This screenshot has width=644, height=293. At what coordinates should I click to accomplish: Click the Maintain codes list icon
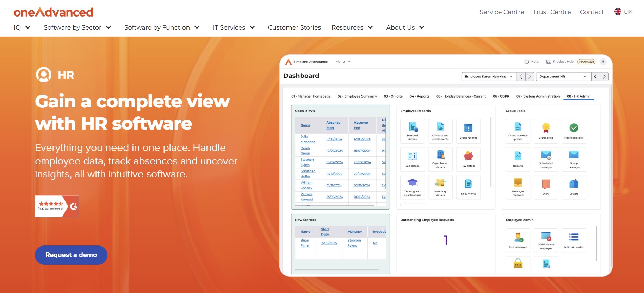point(574,241)
